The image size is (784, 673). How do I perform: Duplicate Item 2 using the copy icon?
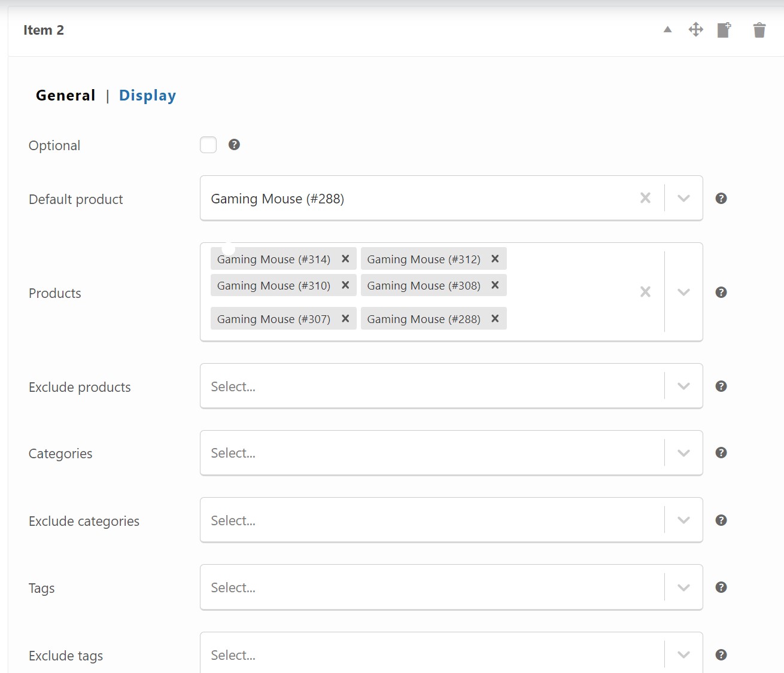(724, 30)
